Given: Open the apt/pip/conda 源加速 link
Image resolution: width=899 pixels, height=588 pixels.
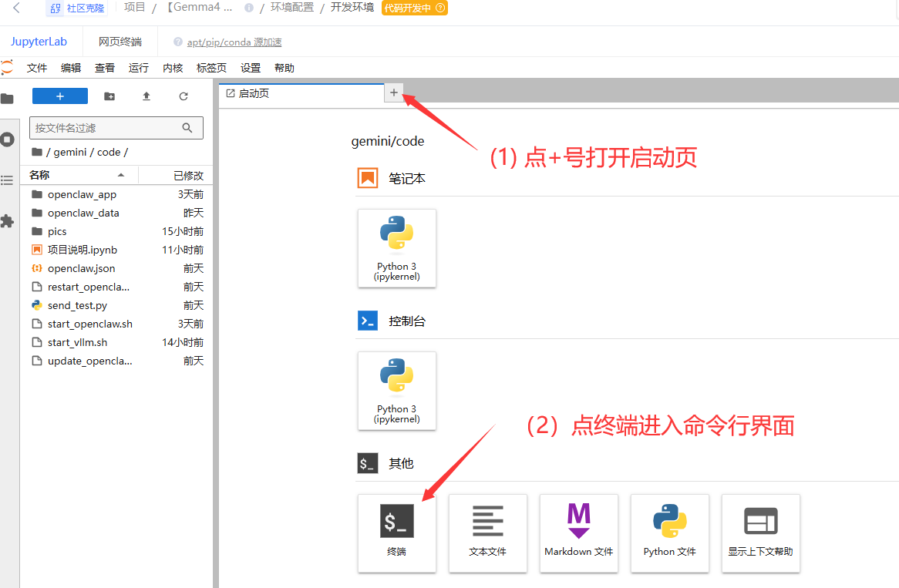Looking at the screenshot, I should point(234,42).
